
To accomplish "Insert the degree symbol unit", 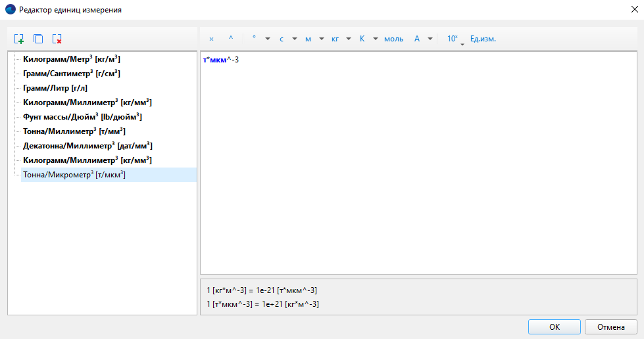I will pos(254,39).
